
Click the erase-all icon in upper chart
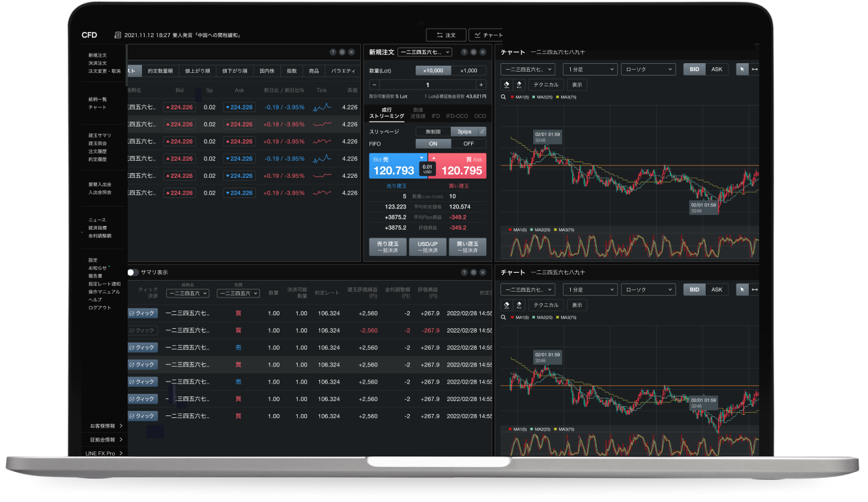coord(519,85)
